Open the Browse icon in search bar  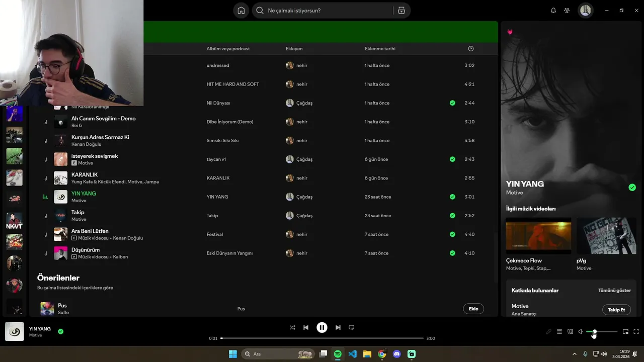click(401, 11)
